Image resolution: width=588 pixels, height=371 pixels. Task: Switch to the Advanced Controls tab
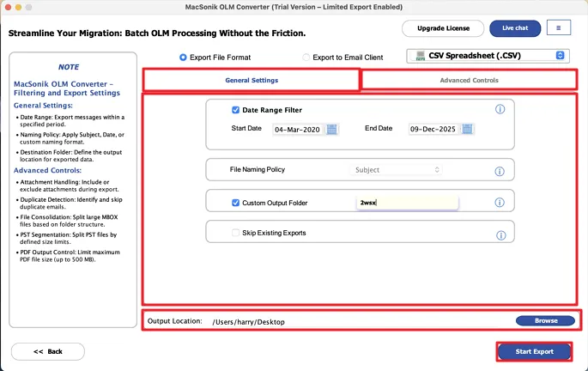(469, 80)
